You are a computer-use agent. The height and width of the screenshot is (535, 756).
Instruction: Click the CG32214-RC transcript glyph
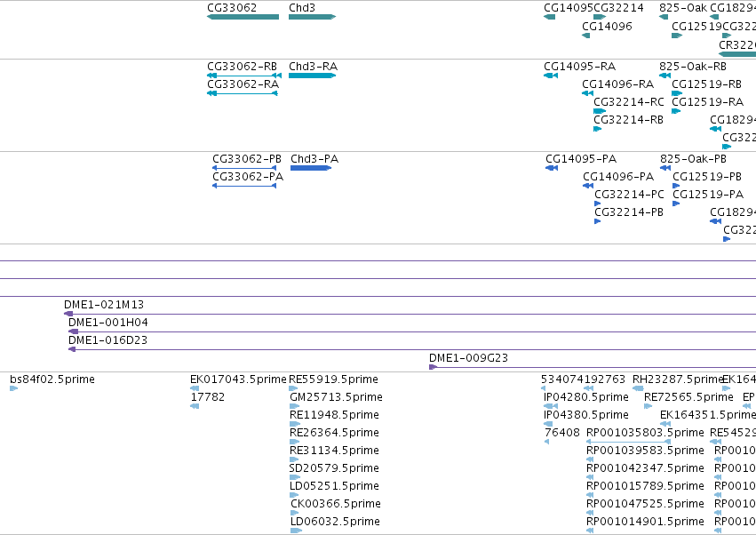(600, 111)
